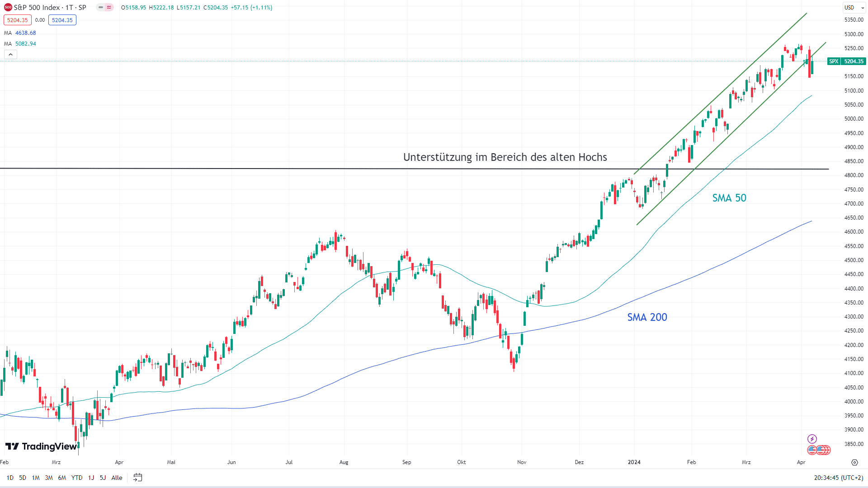This screenshot has height=488, width=868.
Task: Select the Alle time range
Action: click(x=117, y=478)
